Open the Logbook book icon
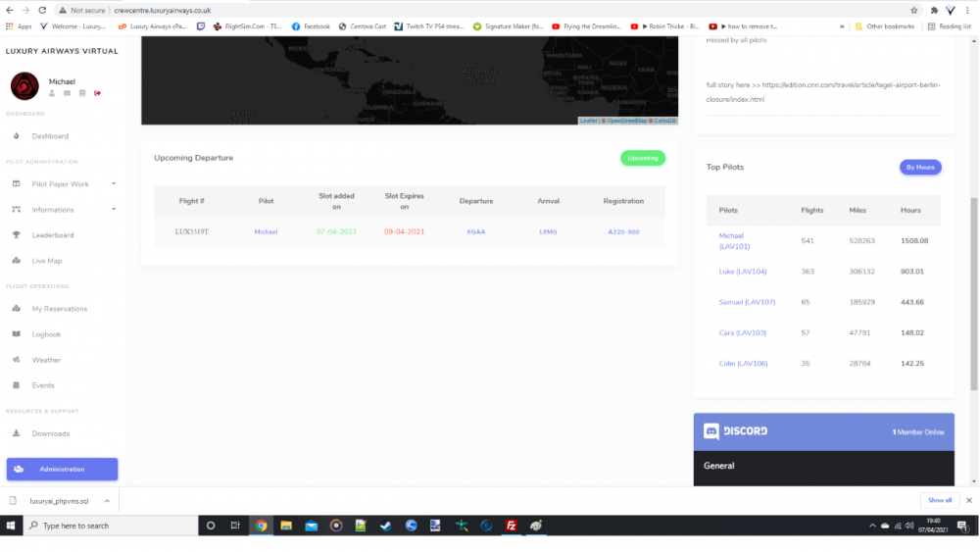The image size is (980, 552). coord(17,334)
